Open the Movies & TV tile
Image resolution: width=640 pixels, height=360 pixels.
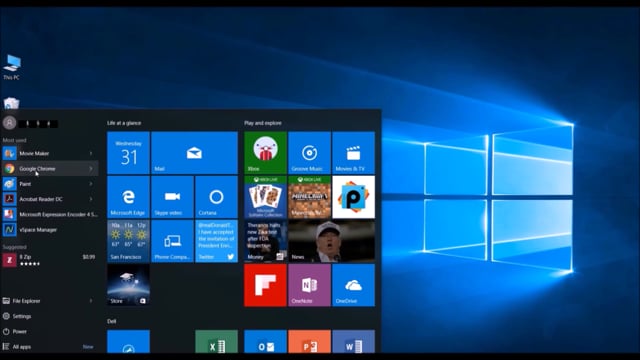[x=353, y=153]
